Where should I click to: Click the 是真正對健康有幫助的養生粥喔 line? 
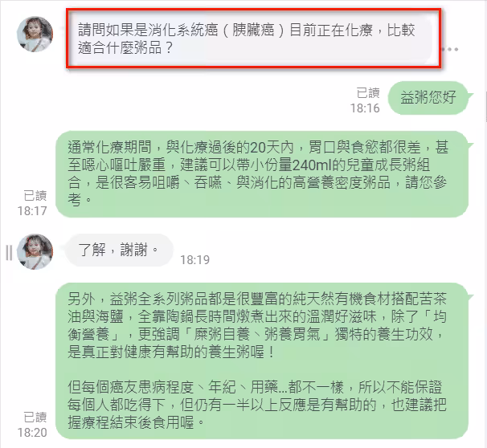pos(171,352)
